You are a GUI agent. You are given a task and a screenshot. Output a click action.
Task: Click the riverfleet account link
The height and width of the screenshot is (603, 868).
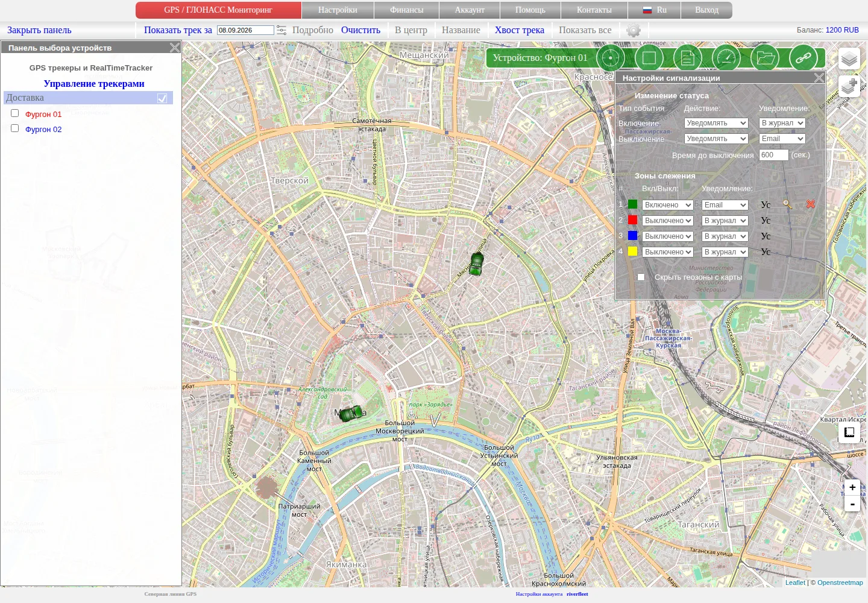tap(577, 594)
